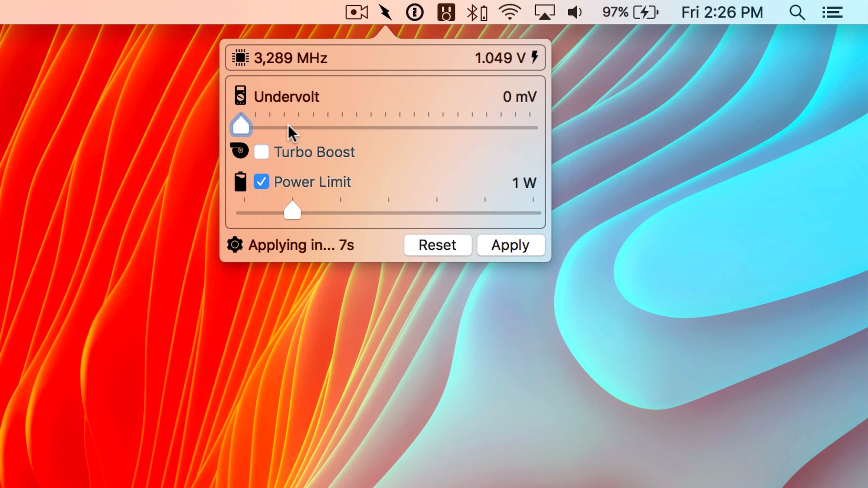Click the Wi-Fi icon in menu bar
Viewport: 868px width, 488px height.
pos(509,12)
